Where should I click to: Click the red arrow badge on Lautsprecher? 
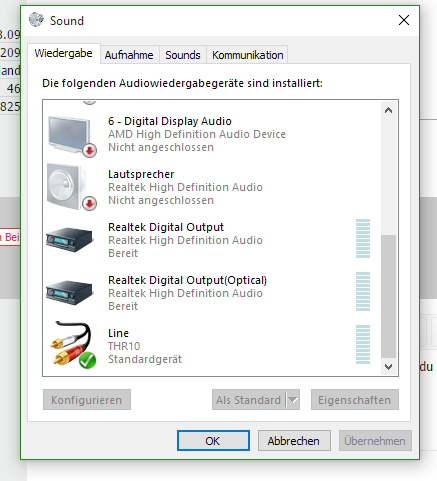[89, 203]
